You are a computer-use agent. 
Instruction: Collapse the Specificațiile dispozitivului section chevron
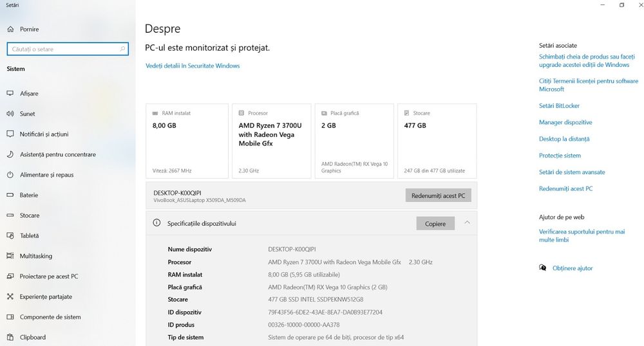pyautogui.click(x=468, y=222)
